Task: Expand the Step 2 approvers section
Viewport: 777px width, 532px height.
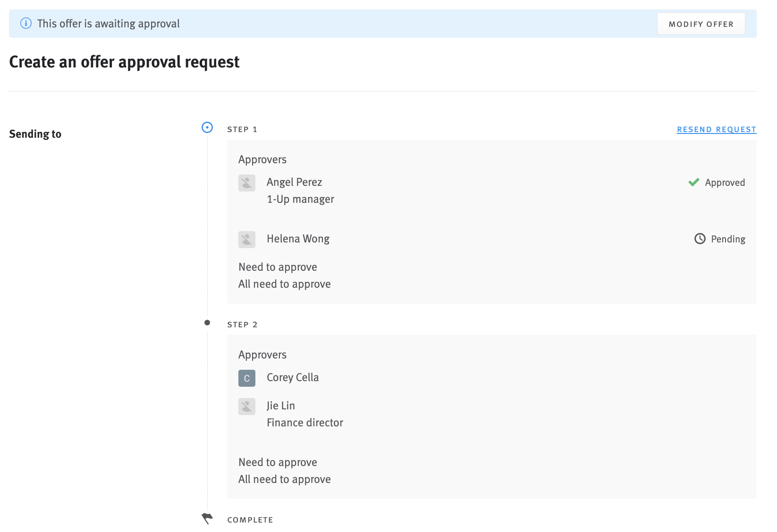Action: tap(262, 355)
